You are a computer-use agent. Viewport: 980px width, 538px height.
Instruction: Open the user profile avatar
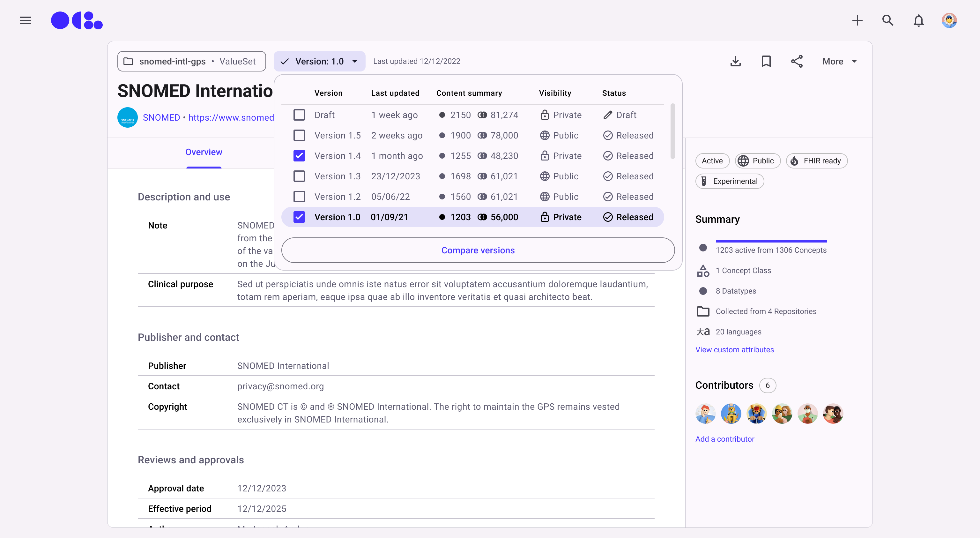pos(949,20)
